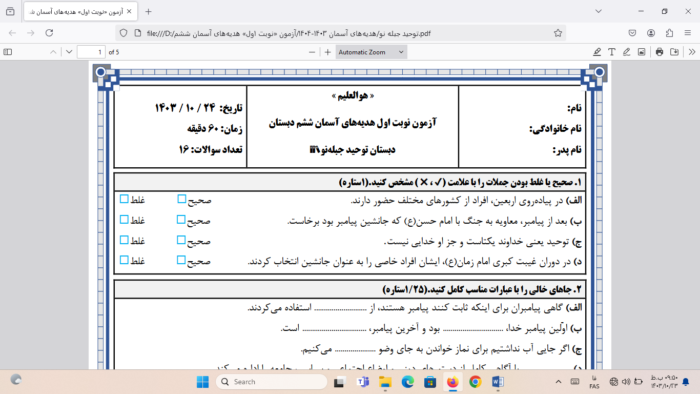
Task: Save the PDF with the download icon
Action: click(x=675, y=52)
